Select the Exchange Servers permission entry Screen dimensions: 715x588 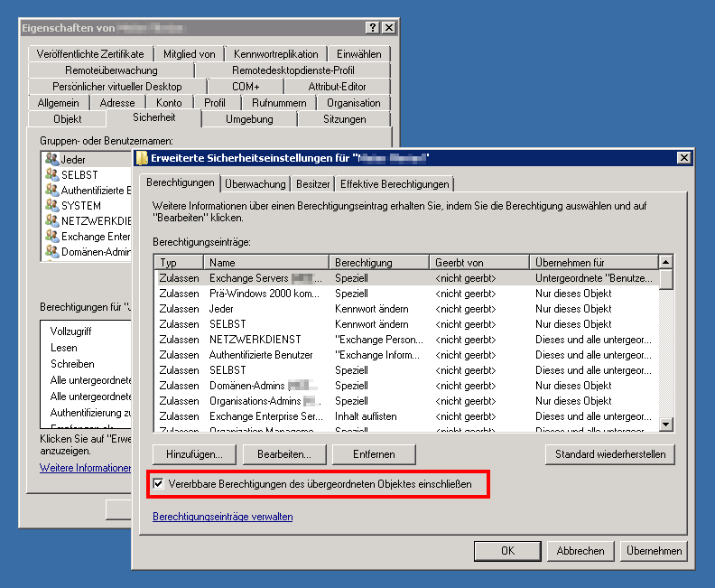(408, 278)
